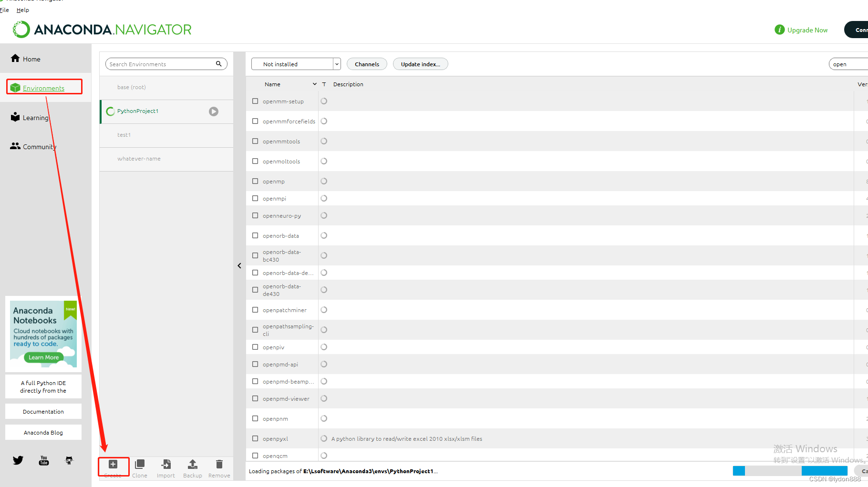
Task: Check the openmmtools package checkbox
Action: tap(255, 141)
